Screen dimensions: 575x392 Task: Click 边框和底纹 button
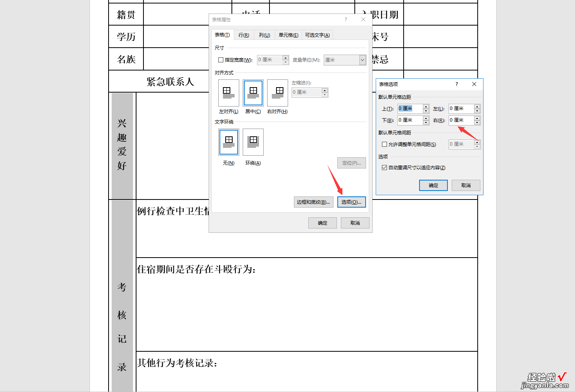313,202
